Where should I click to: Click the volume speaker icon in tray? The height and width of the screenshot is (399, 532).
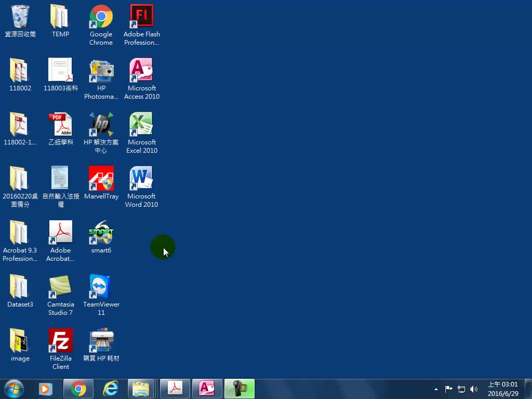474,389
